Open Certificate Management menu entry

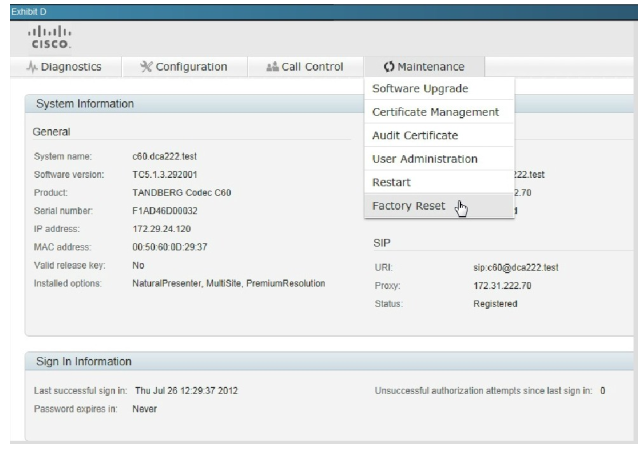click(434, 112)
